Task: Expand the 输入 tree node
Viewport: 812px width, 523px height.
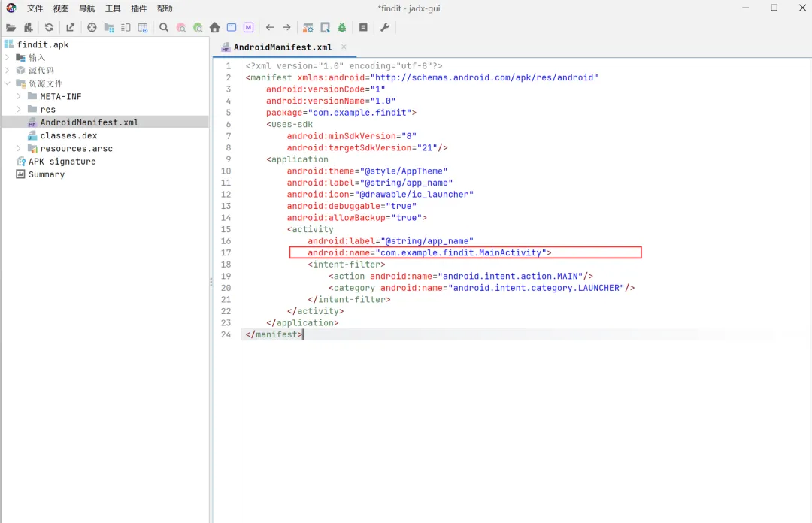Action: coord(8,57)
